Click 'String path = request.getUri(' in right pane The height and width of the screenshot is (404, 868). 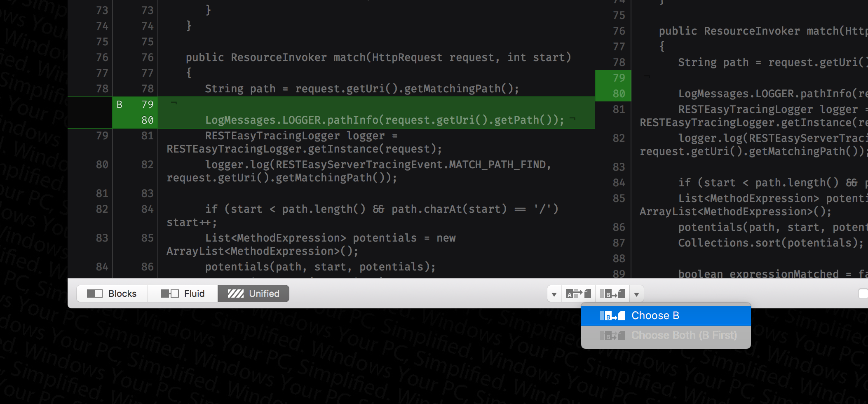click(x=772, y=62)
